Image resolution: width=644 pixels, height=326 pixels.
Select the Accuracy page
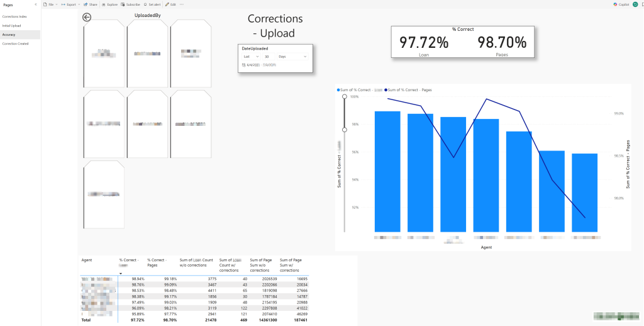click(x=20, y=35)
